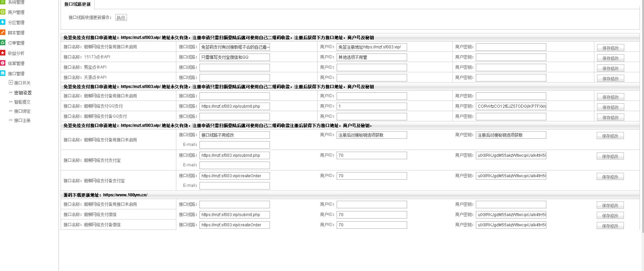Click the red star icon beside 收益分析

(x=2, y=53)
